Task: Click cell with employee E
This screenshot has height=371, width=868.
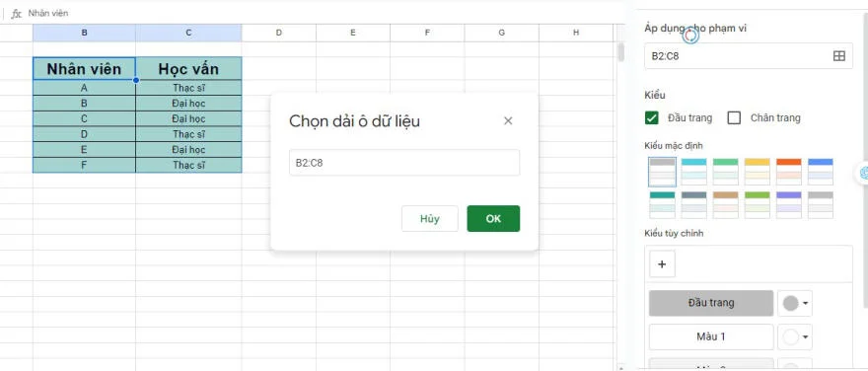Action: (84, 150)
